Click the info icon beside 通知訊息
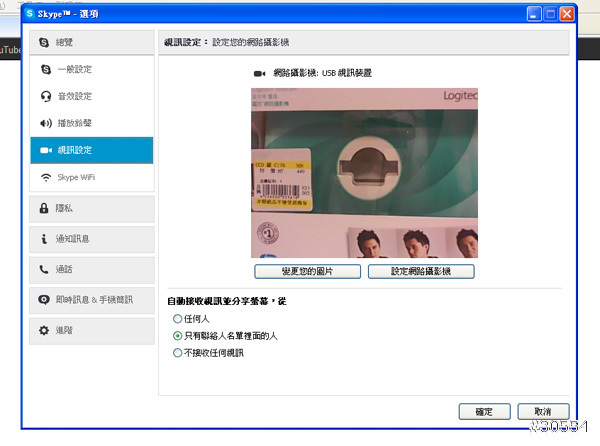 (x=44, y=239)
